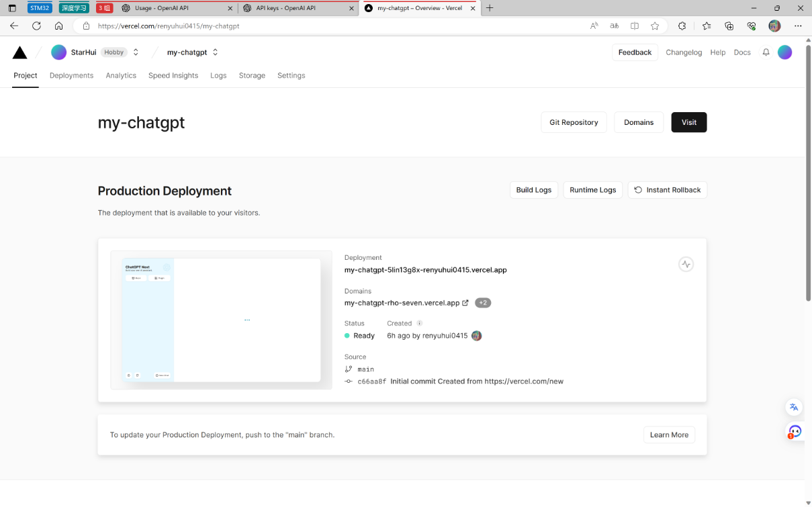Open the my-chatgpt-rho-seven.vercel.app domain link
Image resolution: width=812 pixels, height=507 pixels.
pos(402,303)
